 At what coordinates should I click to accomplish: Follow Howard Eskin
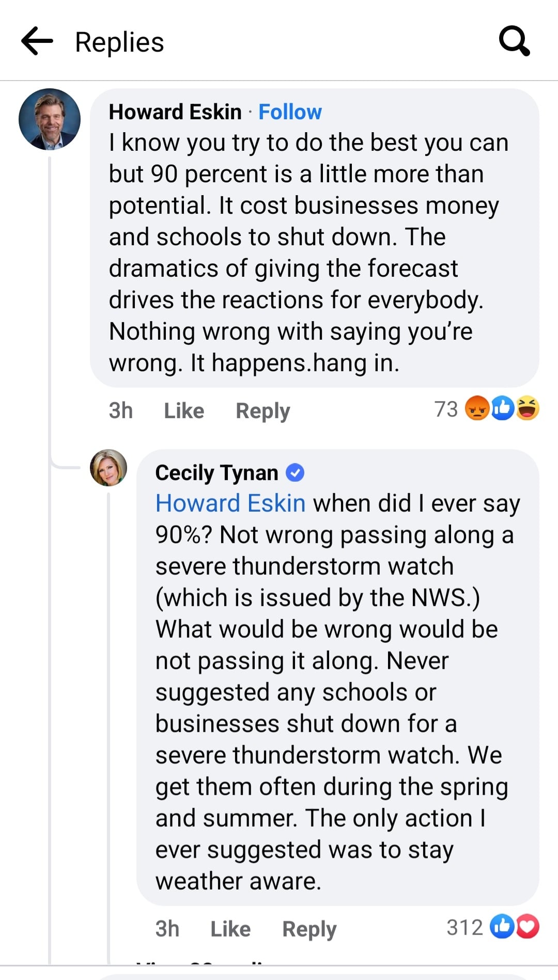(290, 112)
